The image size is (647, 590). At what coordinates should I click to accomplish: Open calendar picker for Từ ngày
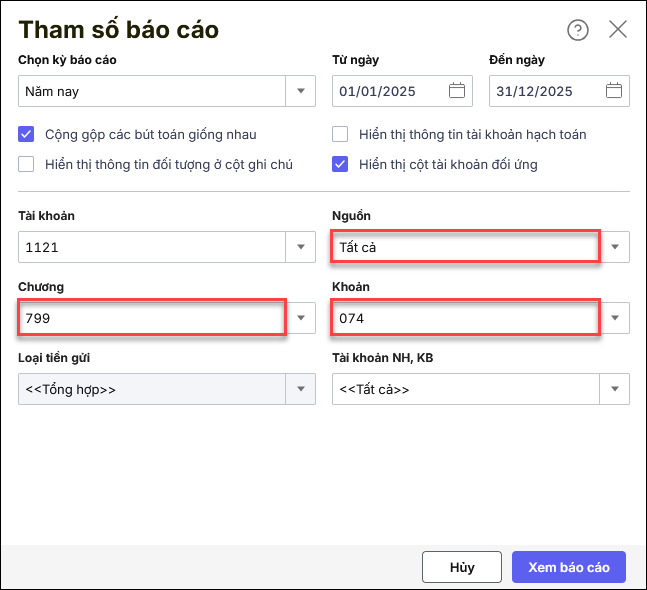tap(457, 91)
